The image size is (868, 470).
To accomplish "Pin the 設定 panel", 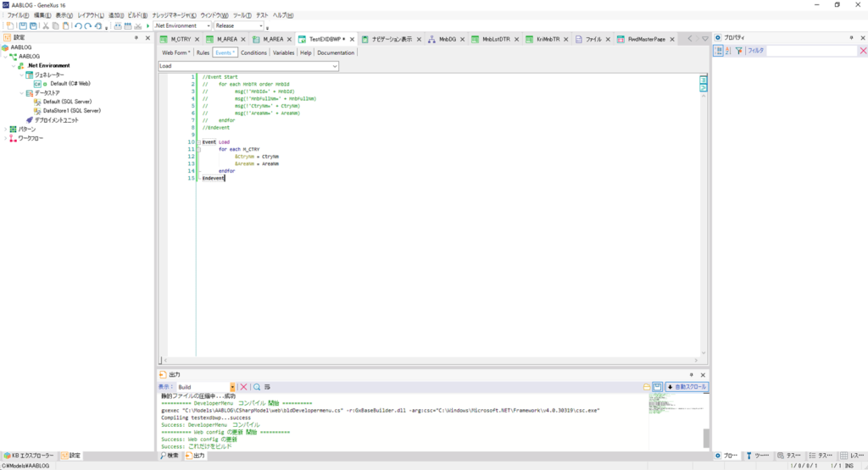I will coord(136,37).
